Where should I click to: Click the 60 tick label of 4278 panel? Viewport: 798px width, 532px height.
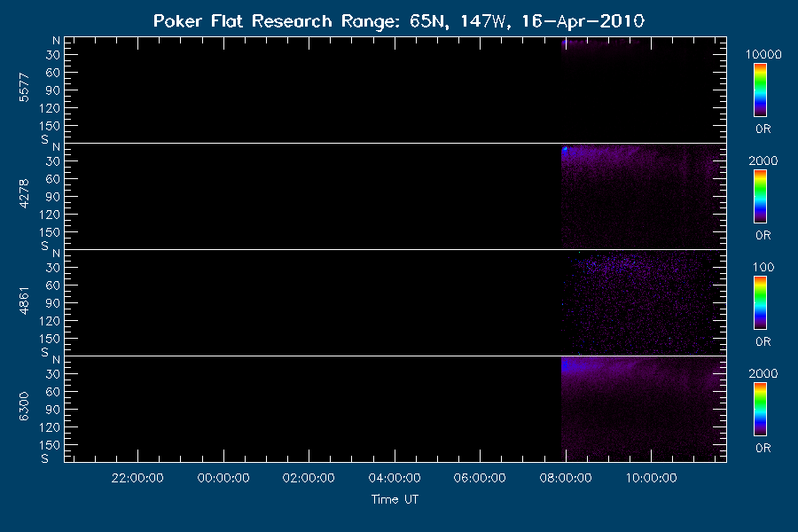[x=53, y=179]
